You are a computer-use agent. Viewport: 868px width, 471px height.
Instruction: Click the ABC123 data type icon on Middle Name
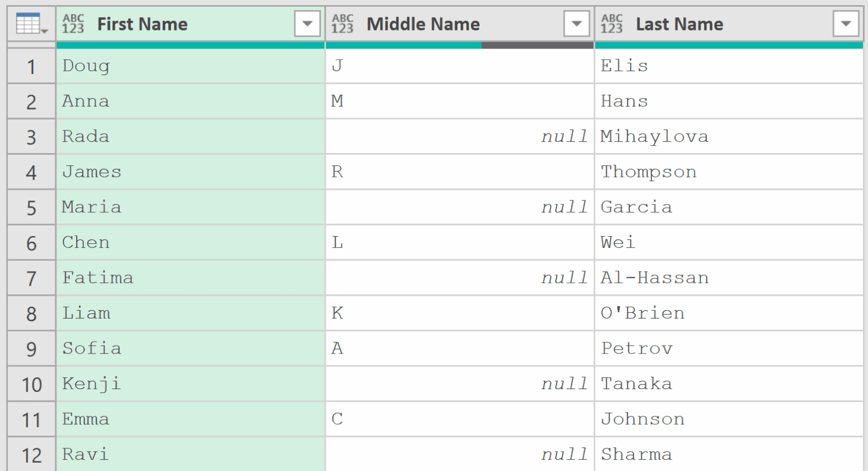coord(343,24)
